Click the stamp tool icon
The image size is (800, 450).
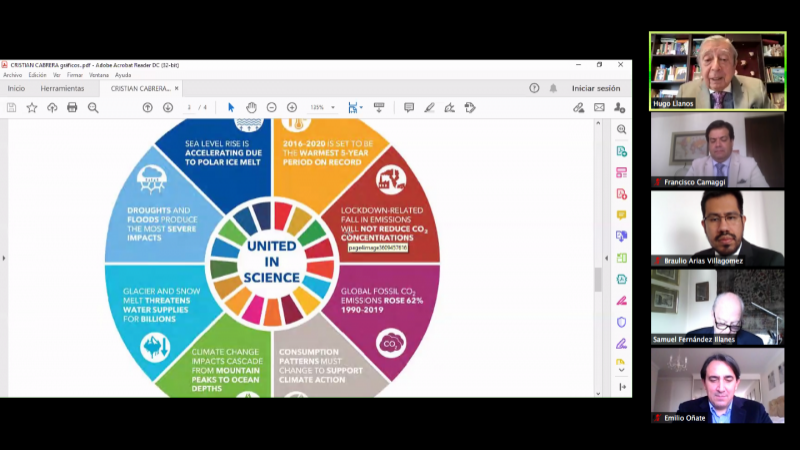click(470, 108)
